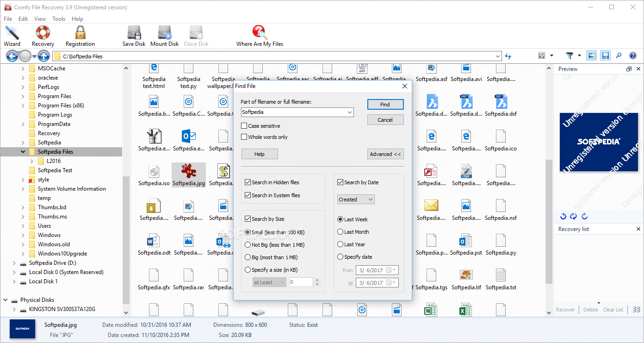Open the Wizard tool

click(x=12, y=36)
